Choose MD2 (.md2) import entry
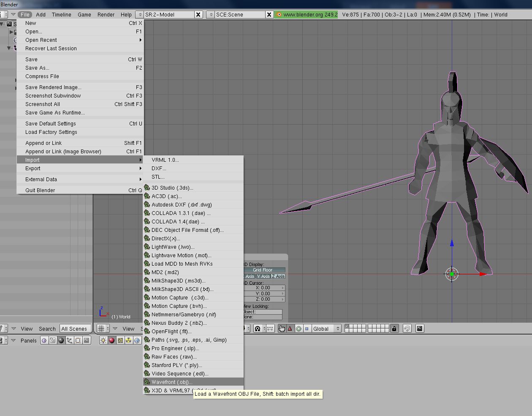Viewport: 532px width, 416px height. click(193, 272)
